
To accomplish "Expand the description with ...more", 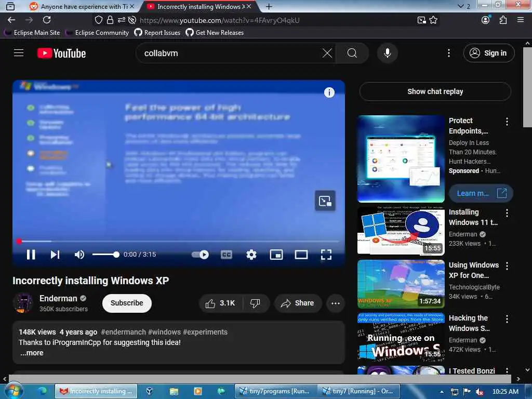I will [32, 353].
